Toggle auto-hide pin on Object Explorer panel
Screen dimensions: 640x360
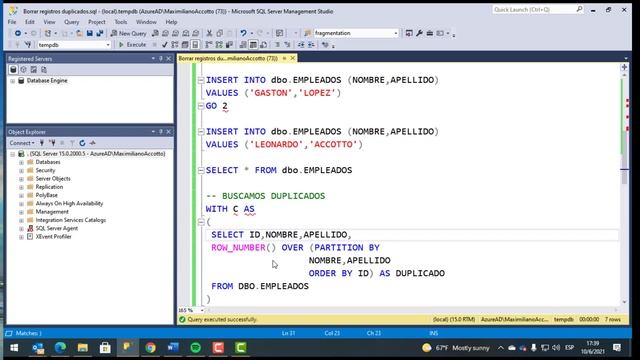(x=161, y=132)
